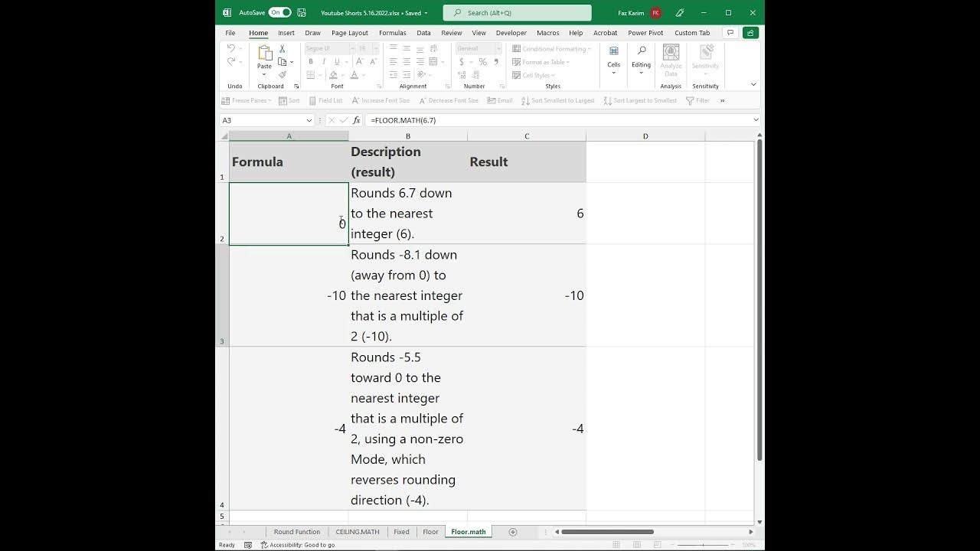Select the CEILING.MATH sheet tab
This screenshot has width=980, height=551.
point(358,532)
